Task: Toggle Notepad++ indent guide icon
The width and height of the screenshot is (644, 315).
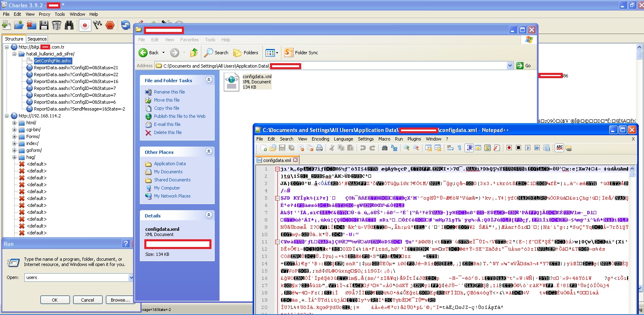Action: (x=469, y=148)
